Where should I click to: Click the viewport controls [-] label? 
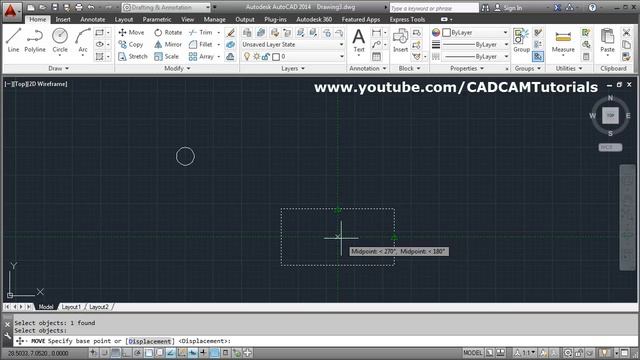pyautogui.click(x=8, y=84)
